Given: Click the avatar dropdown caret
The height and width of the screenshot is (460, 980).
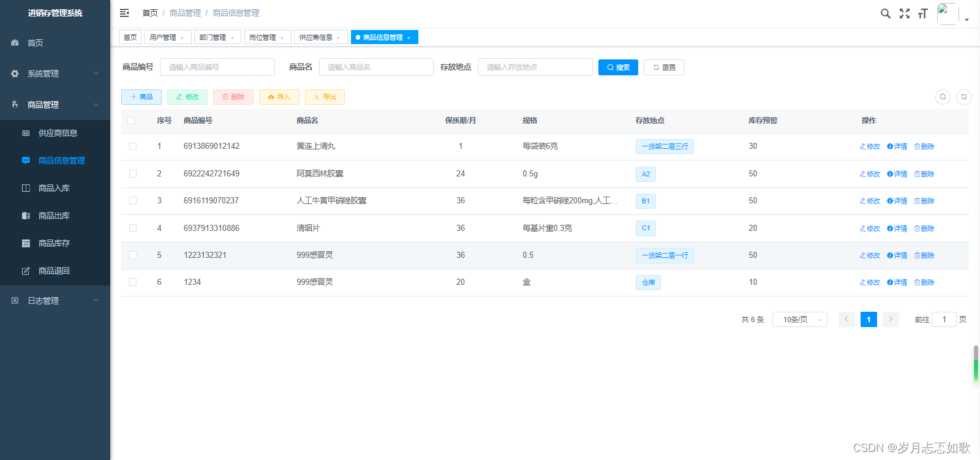Looking at the screenshot, I should point(967,20).
